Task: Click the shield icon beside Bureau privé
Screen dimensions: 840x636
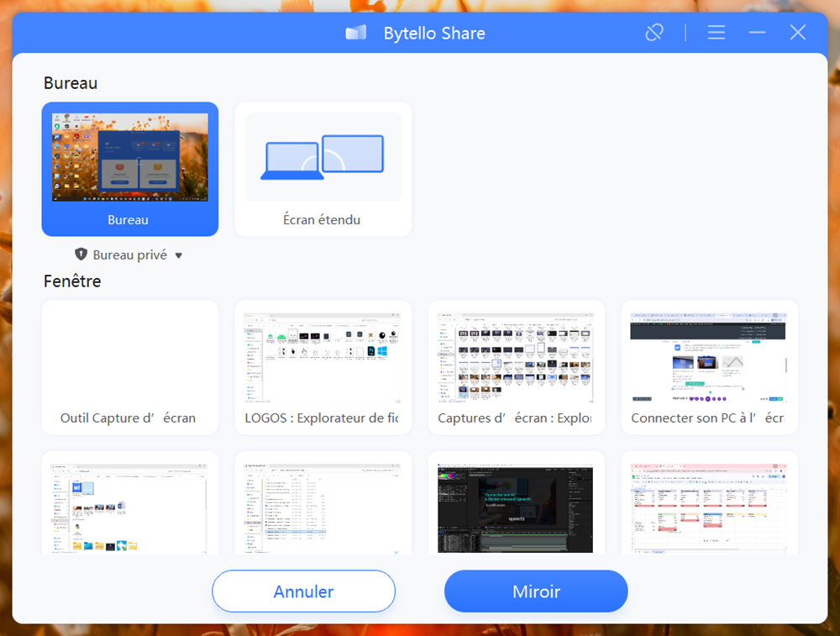Action: [x=81, y=255]
